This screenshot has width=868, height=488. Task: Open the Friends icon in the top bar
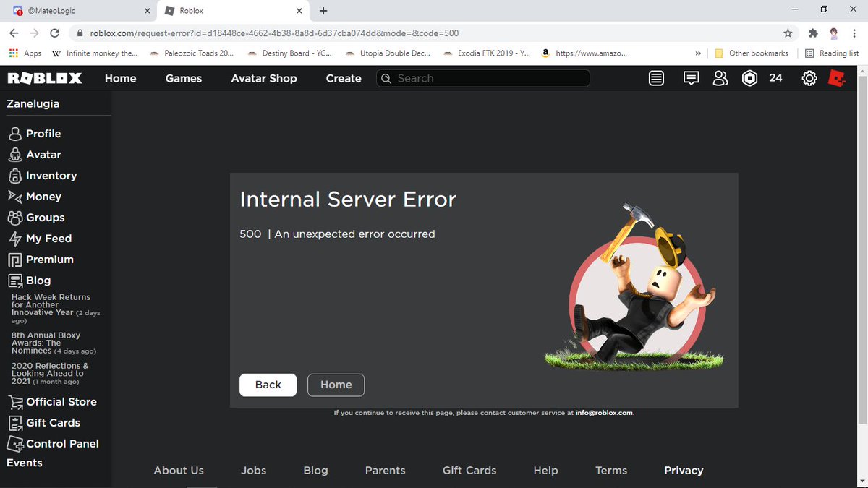coord(720,78)
